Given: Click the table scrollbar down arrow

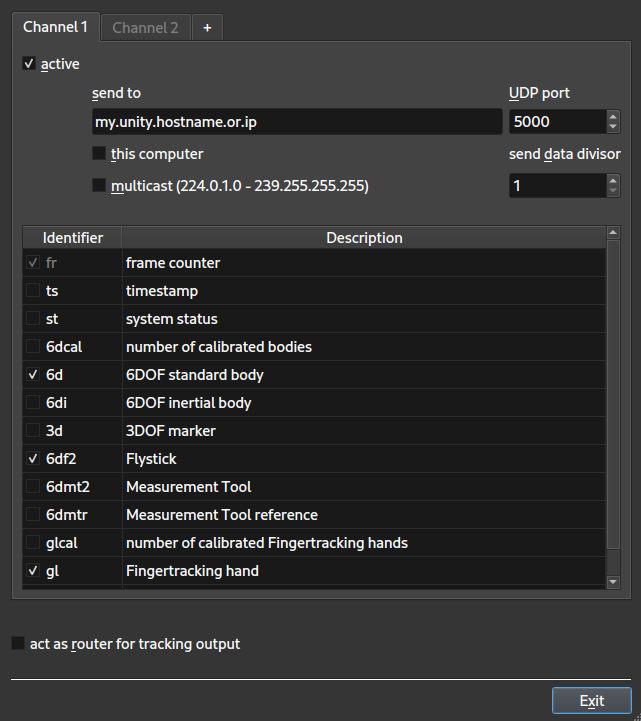Looking at the screenshot, I should coord(613,582).
